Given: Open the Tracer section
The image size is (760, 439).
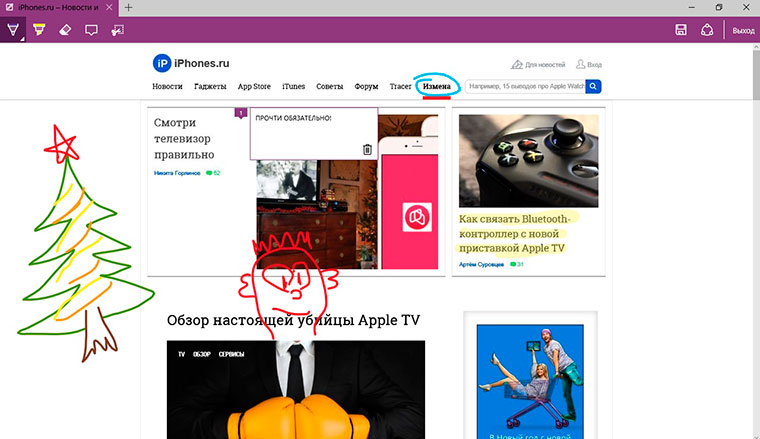Looking at the screenshot, I should pos(400,86).
